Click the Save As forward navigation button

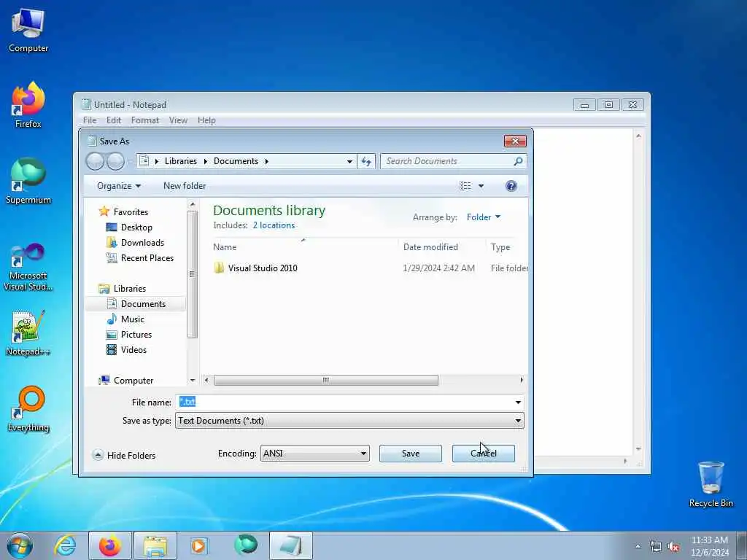(115, 161)
